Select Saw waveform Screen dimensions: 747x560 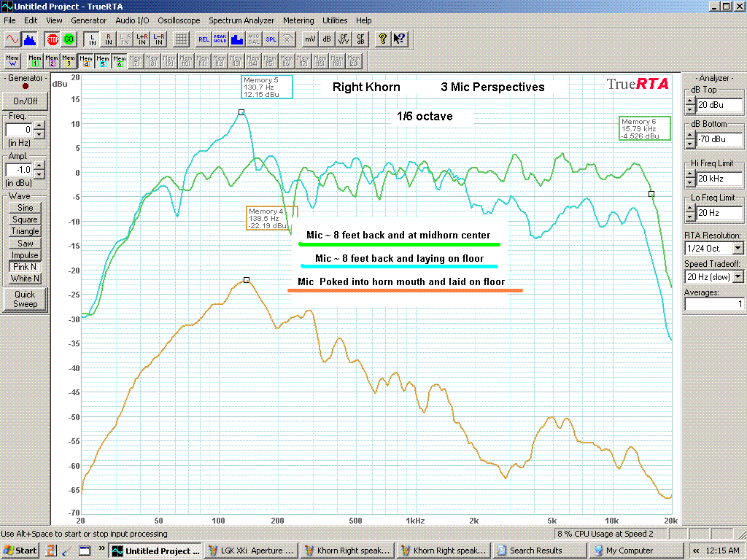click(x=26, y=244)
